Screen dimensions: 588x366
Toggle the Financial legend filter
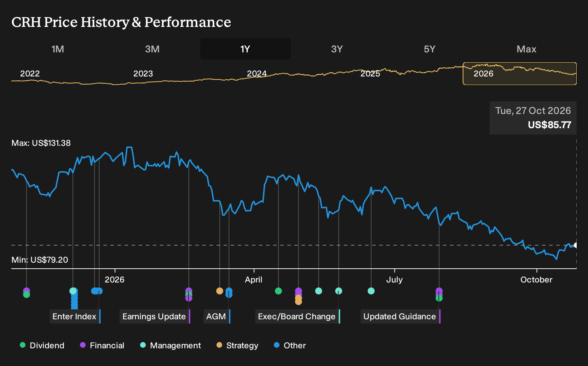coord(102,345)
